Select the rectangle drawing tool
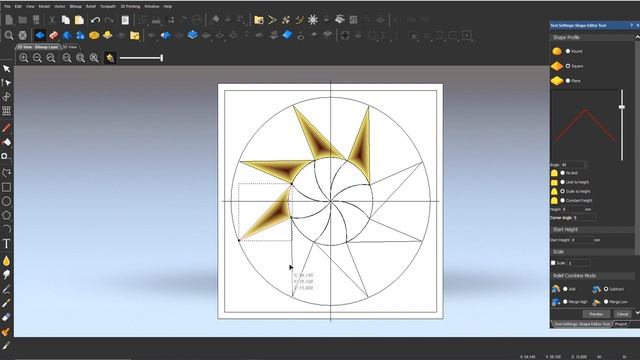The height and width of the screenshot is (360, 640). pos(7,187)
